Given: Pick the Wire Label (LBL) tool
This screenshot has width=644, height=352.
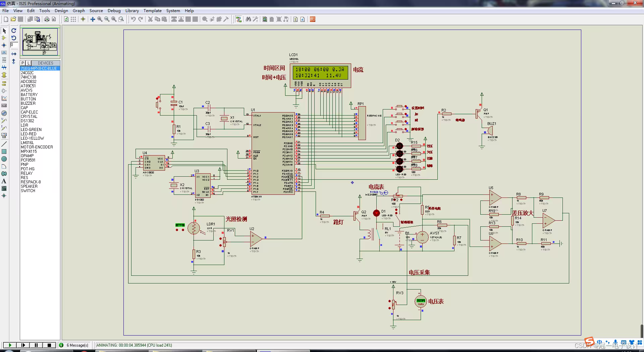Looking at the screenshot, I should point(4,52).
